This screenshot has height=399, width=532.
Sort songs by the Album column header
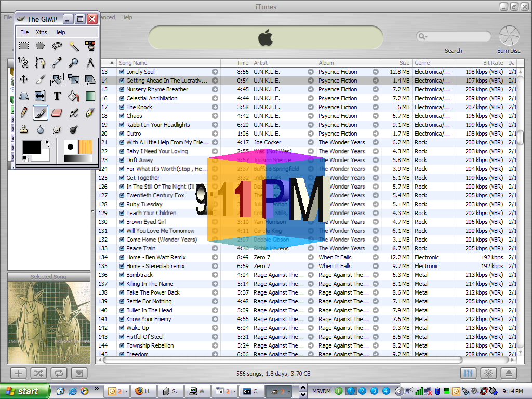click(x=349, y=63)
